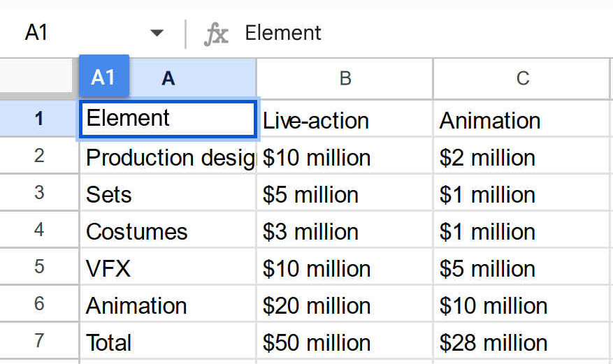Select row 1 header
613x364 pixels.
[38, 119]
